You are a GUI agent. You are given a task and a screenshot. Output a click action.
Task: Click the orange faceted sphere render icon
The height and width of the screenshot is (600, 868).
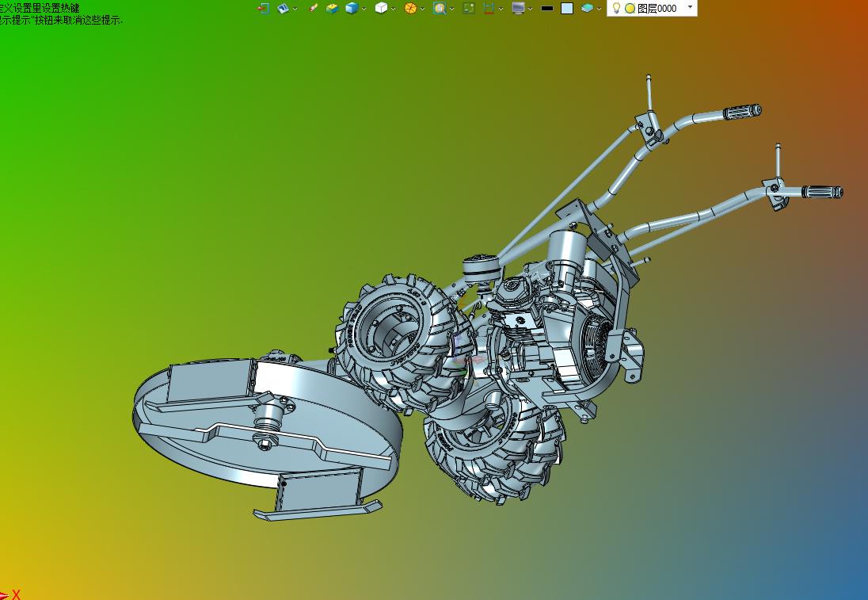pyautogui.click(x=410, y=8)
